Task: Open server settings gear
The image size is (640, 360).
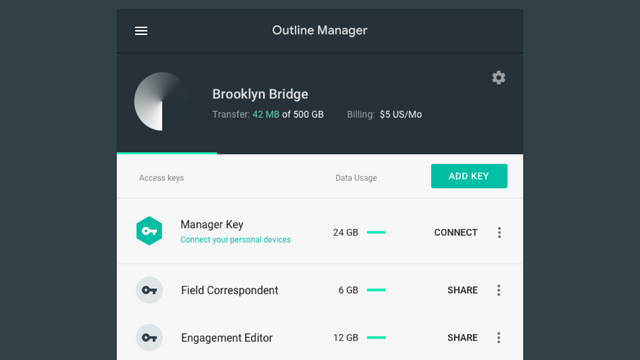Action: (x=498, y=78)
